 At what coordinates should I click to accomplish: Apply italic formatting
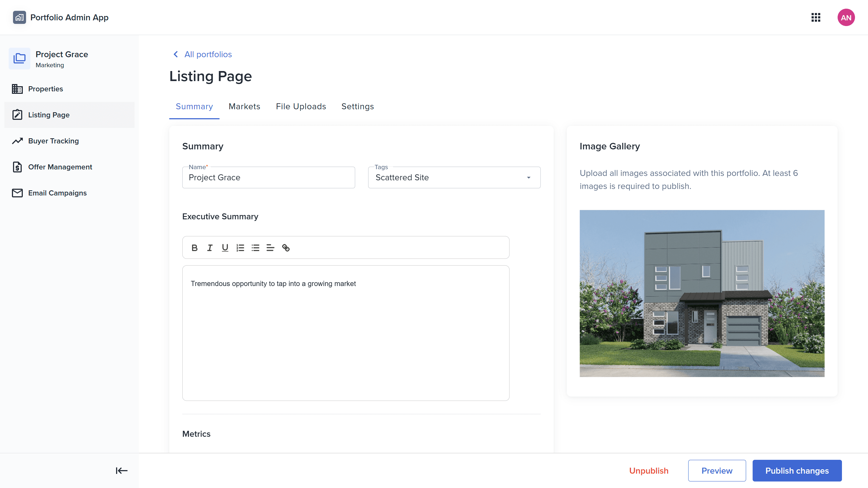(210, 248)
